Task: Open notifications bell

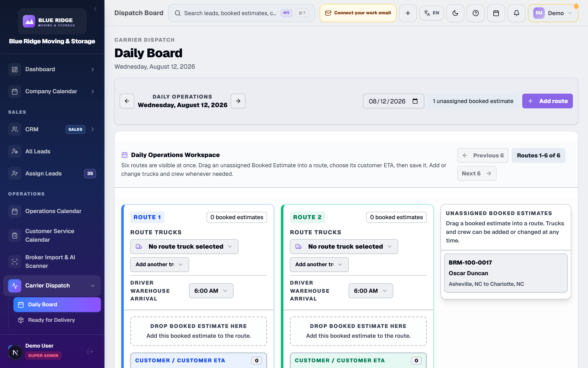Action: [516, 13]
